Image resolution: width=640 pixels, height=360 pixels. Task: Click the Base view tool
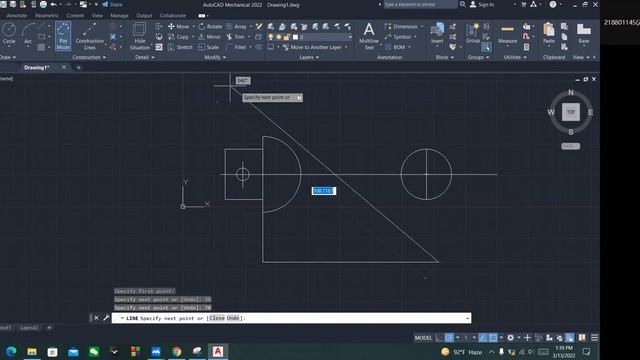tap(584, 33)
